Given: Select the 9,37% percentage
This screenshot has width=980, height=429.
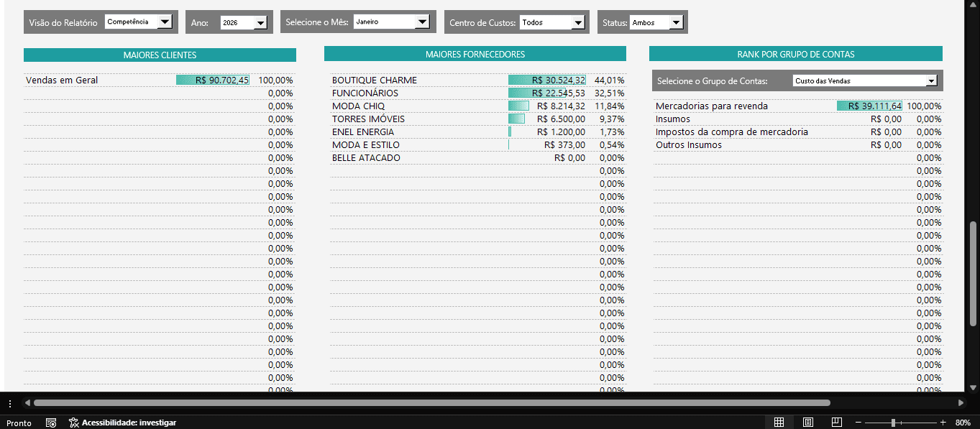Looking at the screenshot, I should point(612,119).
